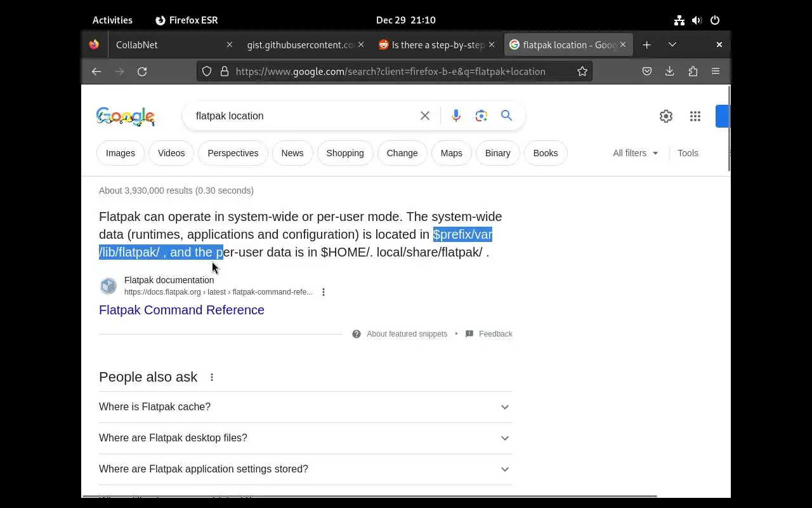Expand 'Where are Flatpak application settings stored?'

point(306,469)
